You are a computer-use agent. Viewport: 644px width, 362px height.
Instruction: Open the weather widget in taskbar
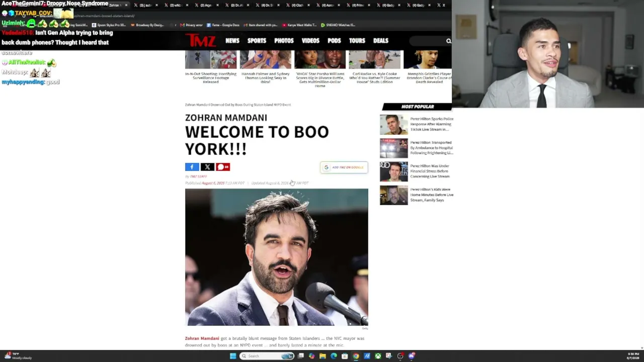coord(18,356)
